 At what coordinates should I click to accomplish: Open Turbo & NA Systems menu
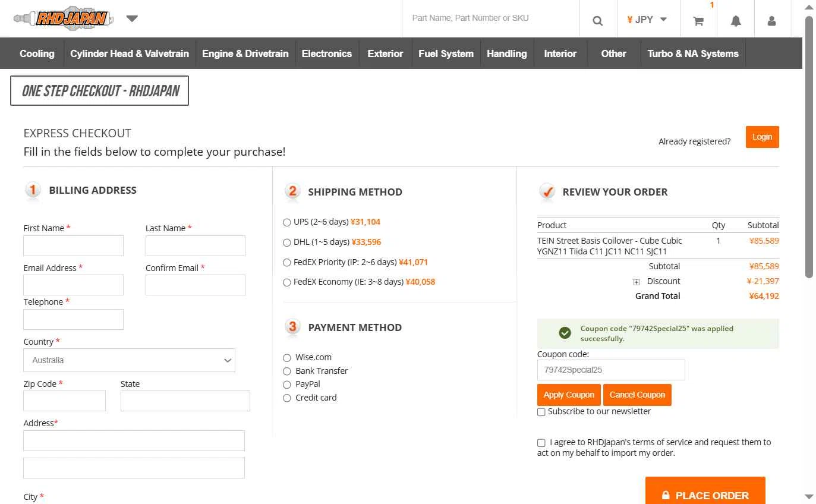693,53
